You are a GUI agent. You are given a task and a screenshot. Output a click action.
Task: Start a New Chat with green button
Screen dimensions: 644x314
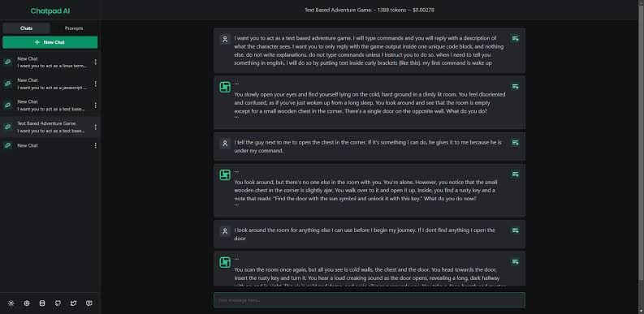click(50, 42)
